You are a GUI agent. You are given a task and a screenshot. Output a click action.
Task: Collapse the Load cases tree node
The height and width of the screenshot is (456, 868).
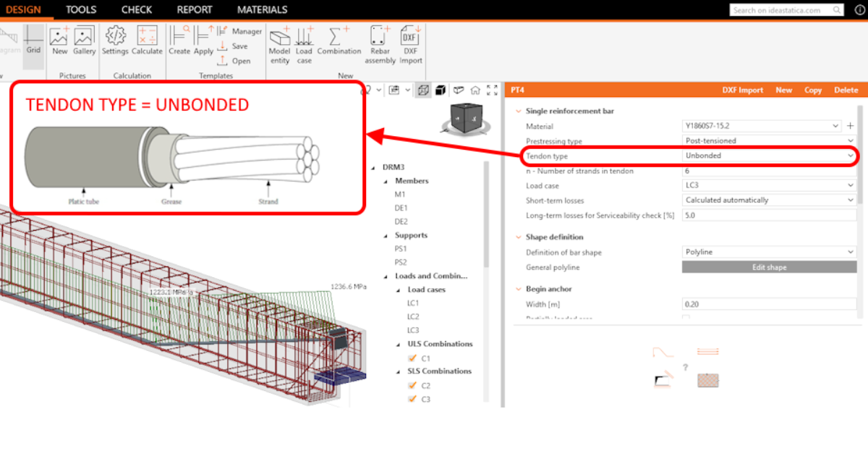pyautogui.click(x=399, y=290)
